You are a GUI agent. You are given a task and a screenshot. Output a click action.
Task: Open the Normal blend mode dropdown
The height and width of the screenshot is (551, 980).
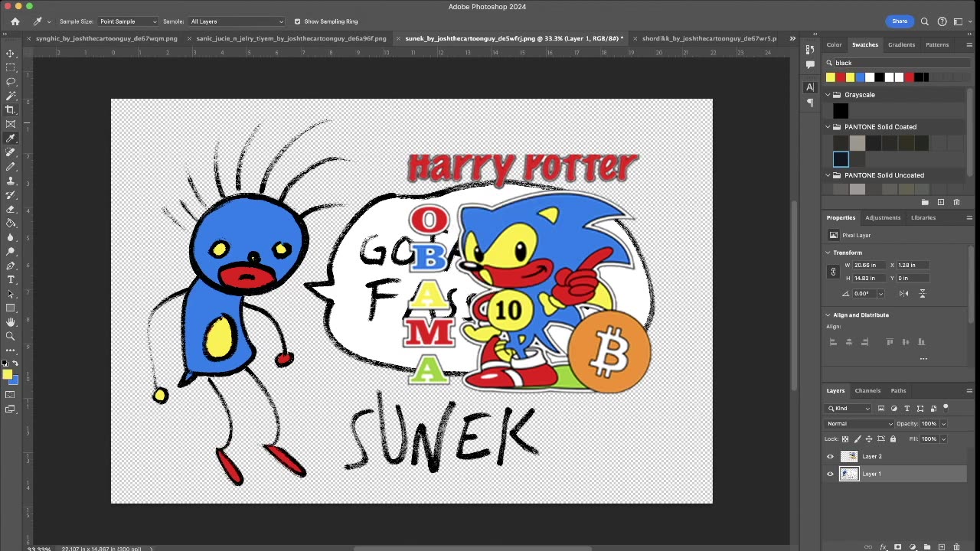860,424
